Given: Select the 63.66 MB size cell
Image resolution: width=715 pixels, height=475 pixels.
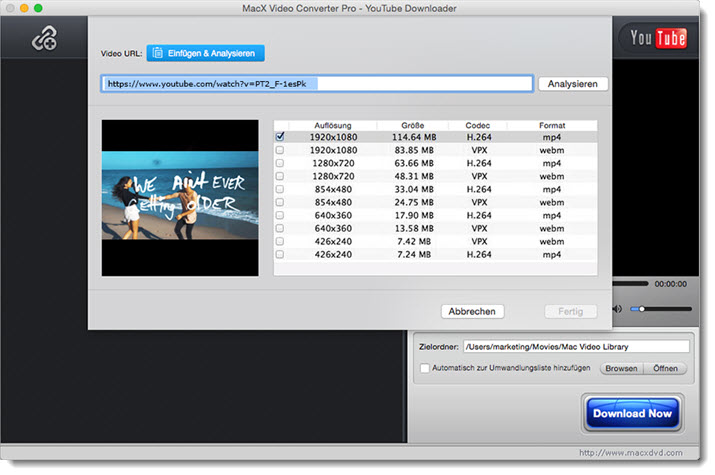Looking at the screenshot, I should point(414,163).
